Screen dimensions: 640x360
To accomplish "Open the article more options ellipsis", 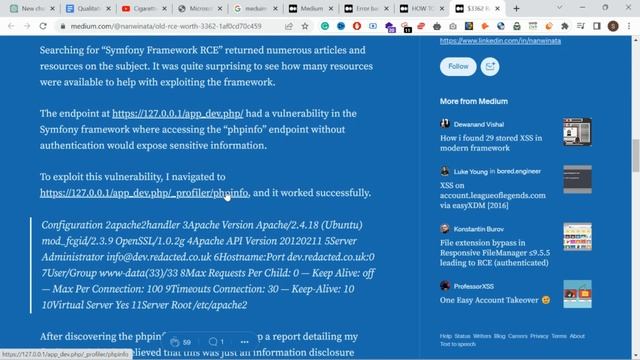I will click(244, 342).
